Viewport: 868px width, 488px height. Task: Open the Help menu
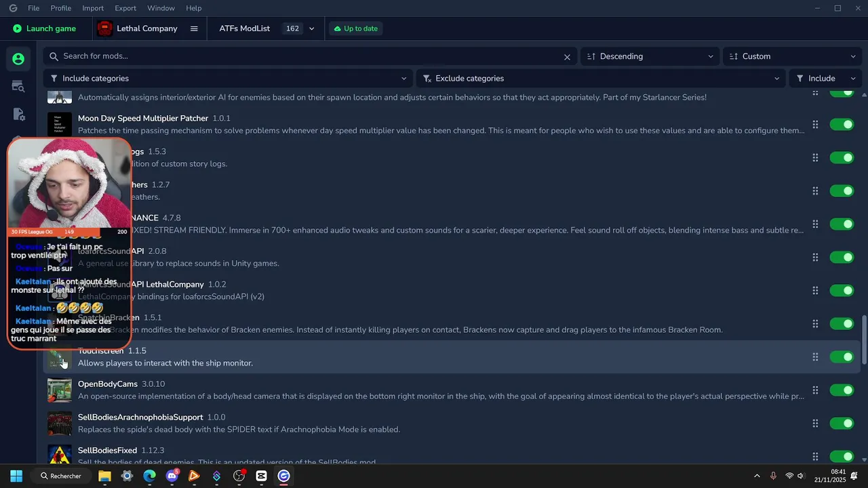193,8
